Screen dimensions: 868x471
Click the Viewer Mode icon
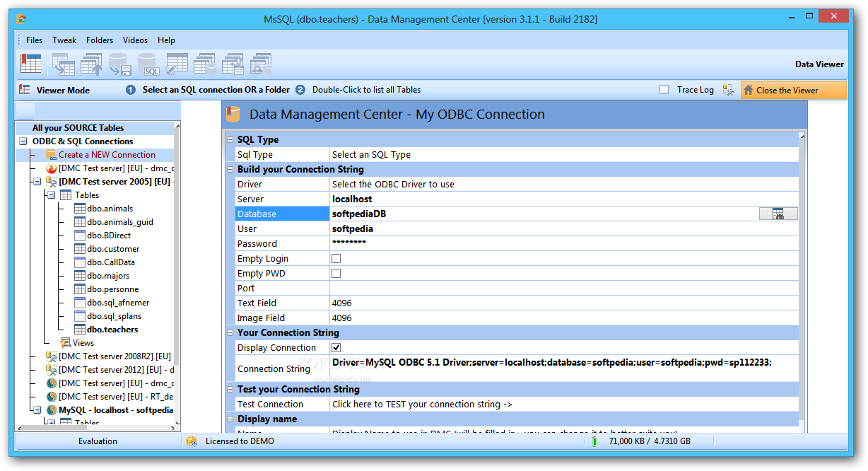point(25,90)
